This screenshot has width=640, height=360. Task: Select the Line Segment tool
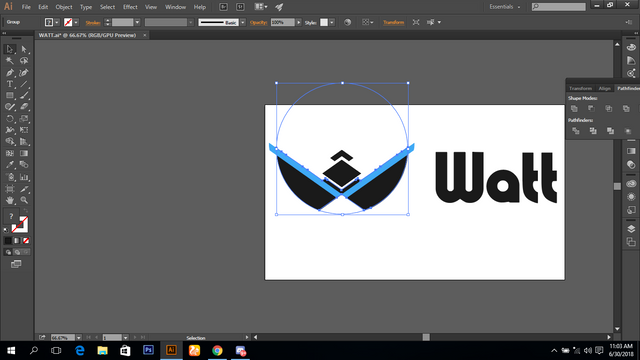[24, 84]
